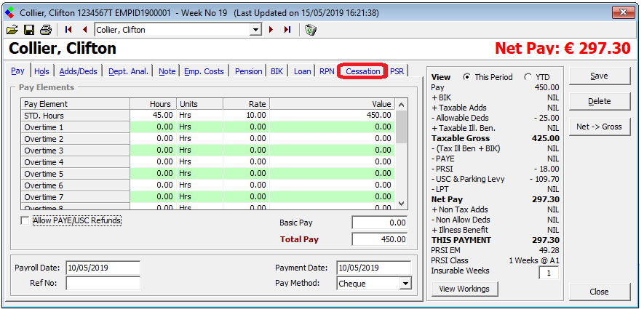This screenshot has height=312, width=644.
Task: Go to the previous employee record
Action: (x=84, y=30)
